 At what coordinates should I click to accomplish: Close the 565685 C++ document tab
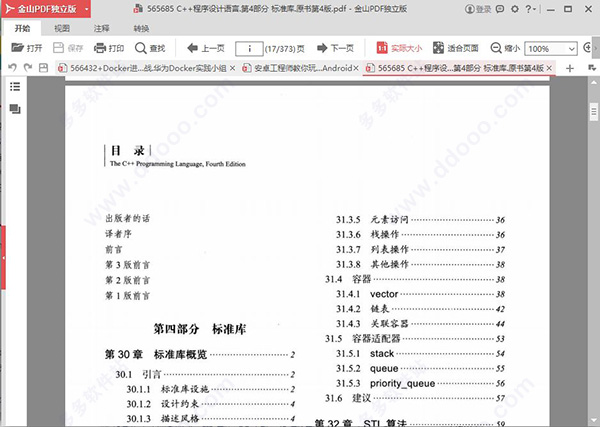(549, 68)
